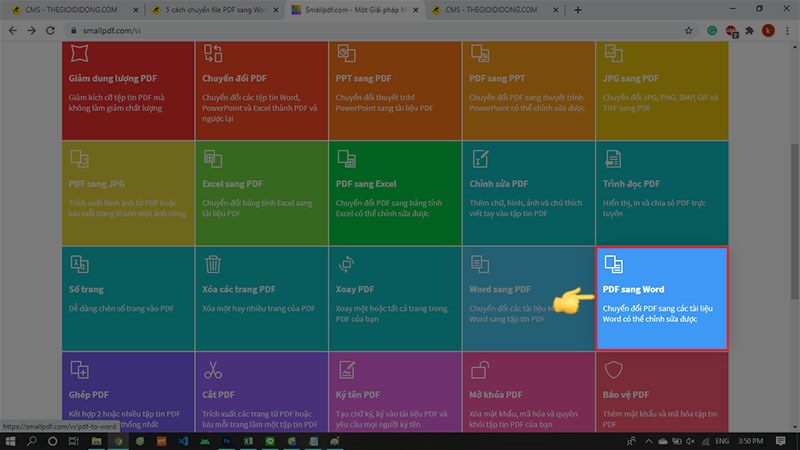Close the 5 cách chuyển file PDF tab
This screenshot has height=450, width=800.
click(x=276, y=10)
